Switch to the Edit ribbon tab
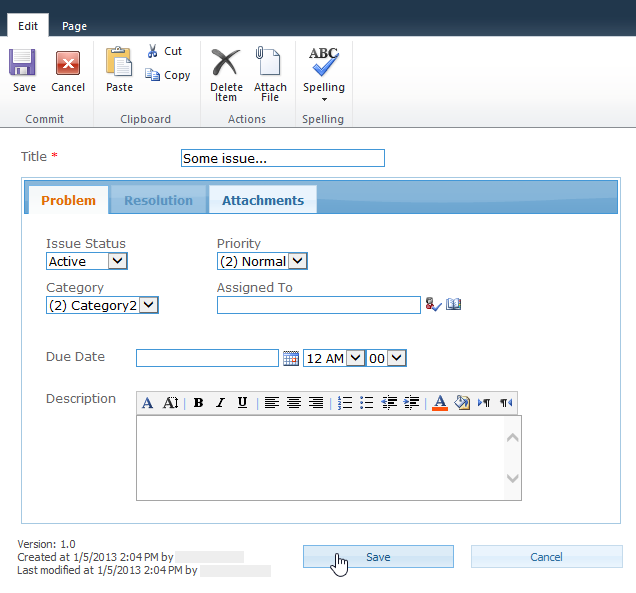The image size is (636, 593). [28, 26]
